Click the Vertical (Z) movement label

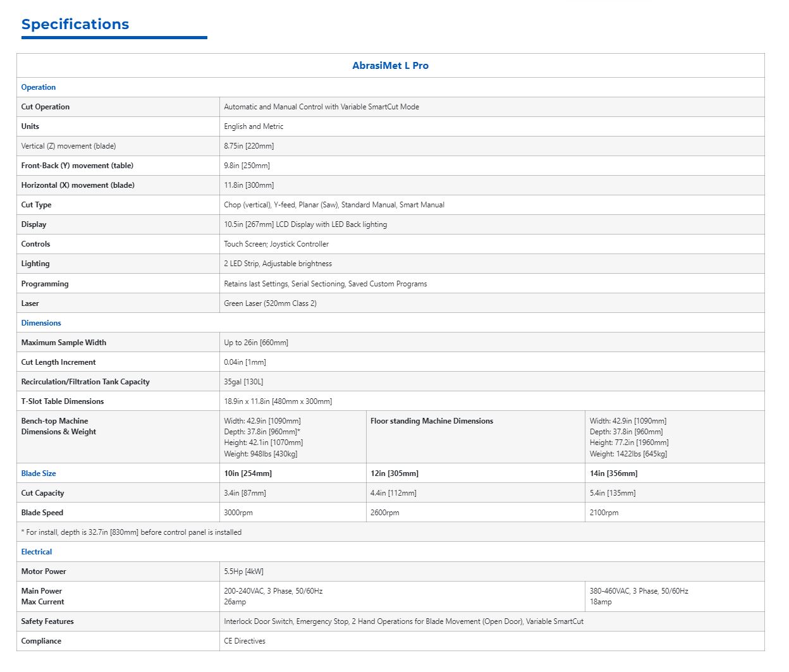pyautogui.click(x=69, y=146)
